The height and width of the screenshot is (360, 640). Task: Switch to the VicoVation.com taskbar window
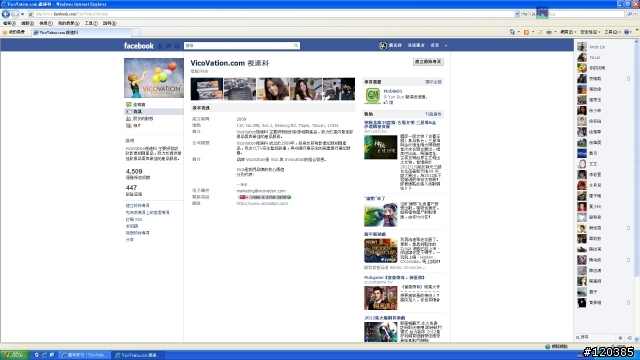click(x=138, y=355)
